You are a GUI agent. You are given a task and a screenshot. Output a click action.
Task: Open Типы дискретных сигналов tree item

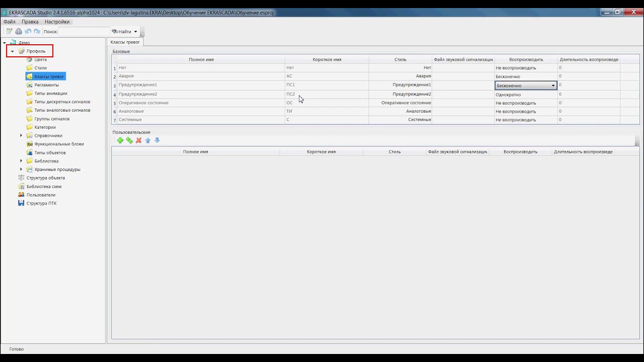point(62,102)
